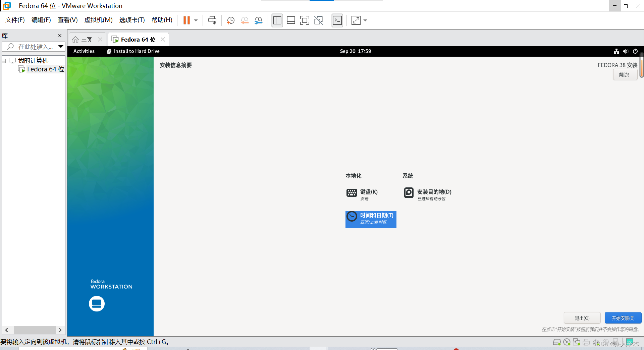
Task: Click the 退出(Q) button
Action: click(582, 318)
